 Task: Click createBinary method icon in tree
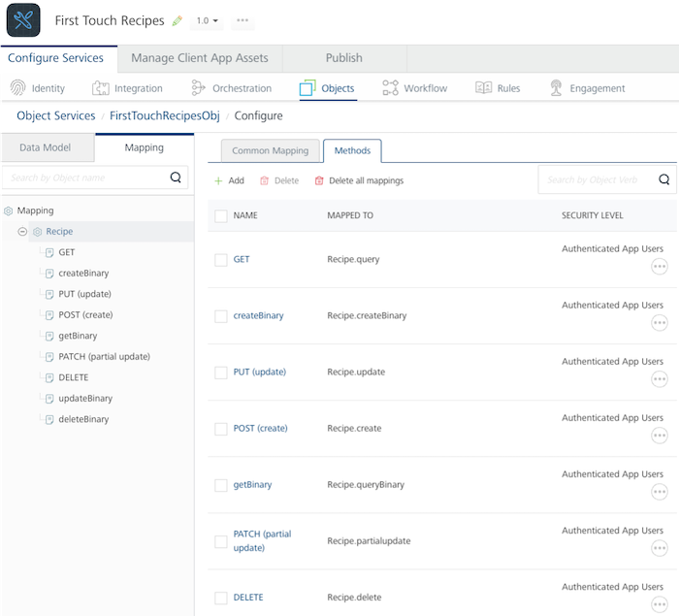(x=49, y=274)
